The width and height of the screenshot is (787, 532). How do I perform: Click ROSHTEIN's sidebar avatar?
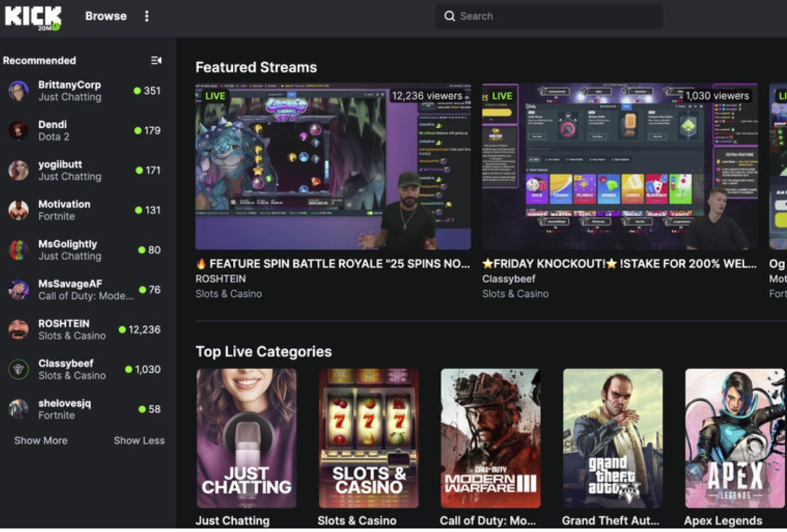pyautogui.click(x=18, y=330)
